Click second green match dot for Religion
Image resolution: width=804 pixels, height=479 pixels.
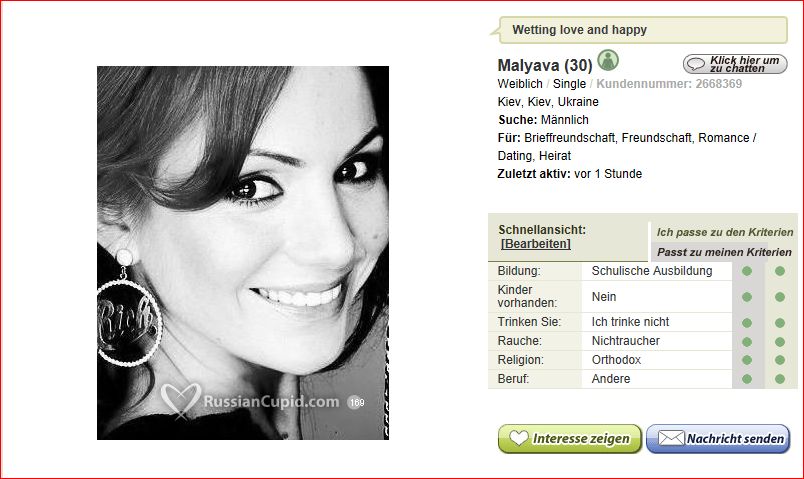pyautogui.click(x=780, y=360)
